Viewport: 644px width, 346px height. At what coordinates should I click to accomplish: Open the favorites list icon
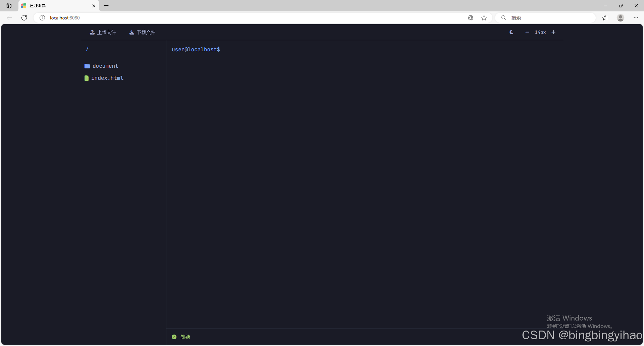tap(605, 18)
